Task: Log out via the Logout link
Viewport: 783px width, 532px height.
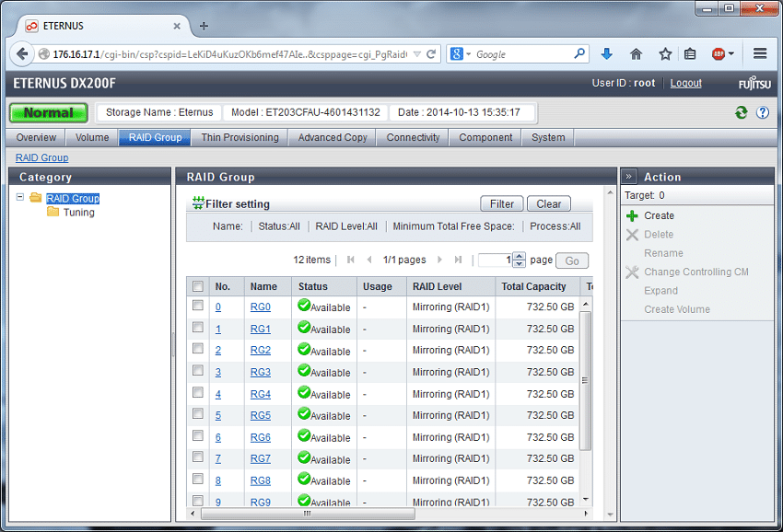Action: tap(685, 83)
